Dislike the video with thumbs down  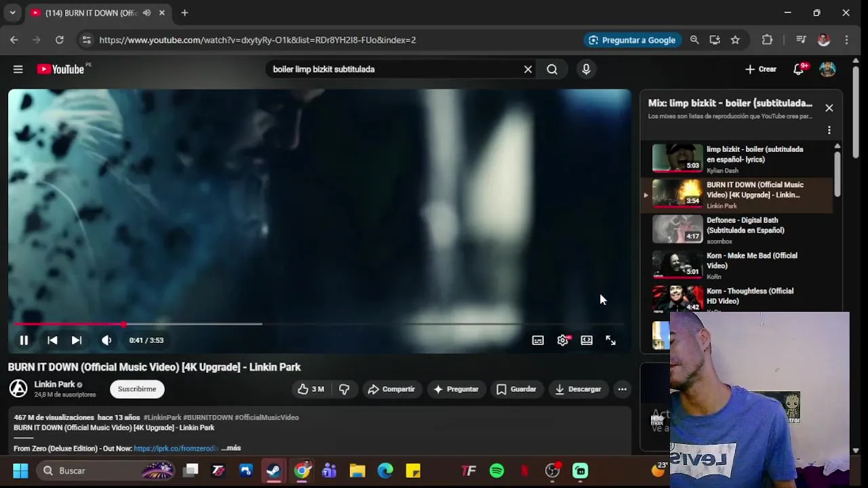(344, 389)
